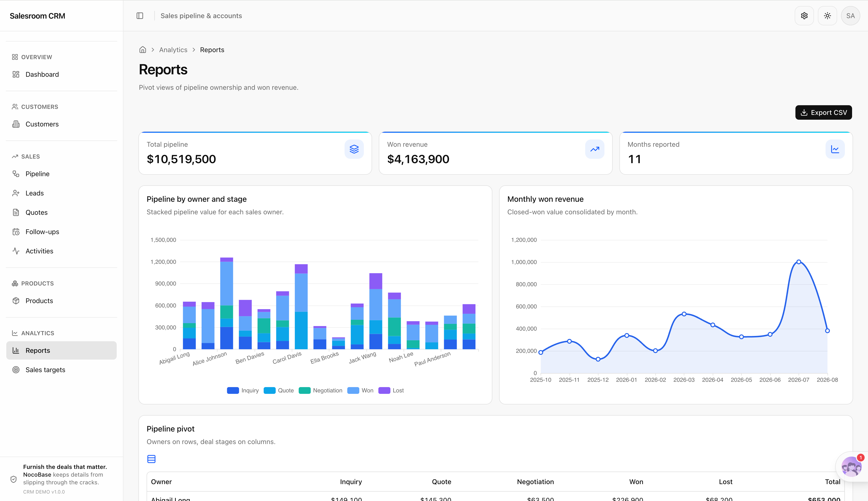Screen dimensions: 868x501
Task: Open Sales targets page
Action: [61, 370]
